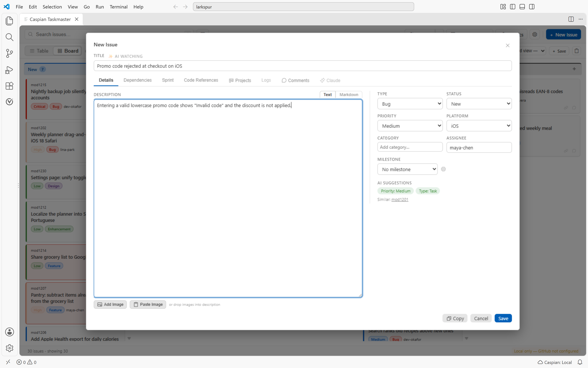This screenshot has height=368, width=588.
Task: Close the New Issue dialog with X
Action: pyautogui.click(x=508, y=45)
